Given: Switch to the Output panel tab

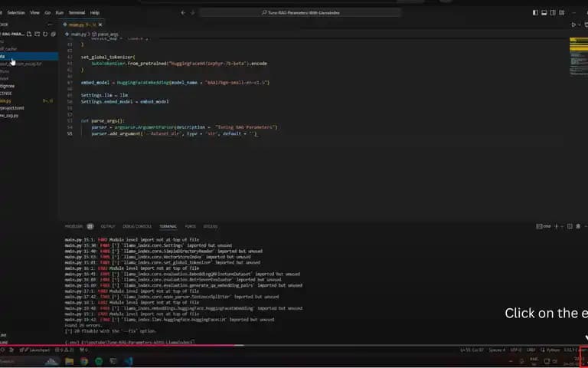Looking at the screenshot, I should [108, 226].
